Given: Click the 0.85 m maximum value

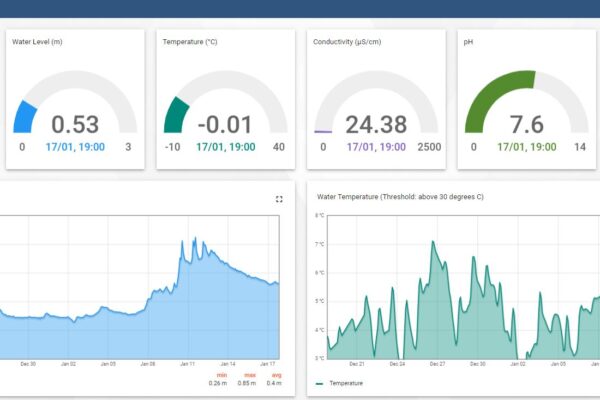Looking at the screenshot, I should (x=247, y=383).
